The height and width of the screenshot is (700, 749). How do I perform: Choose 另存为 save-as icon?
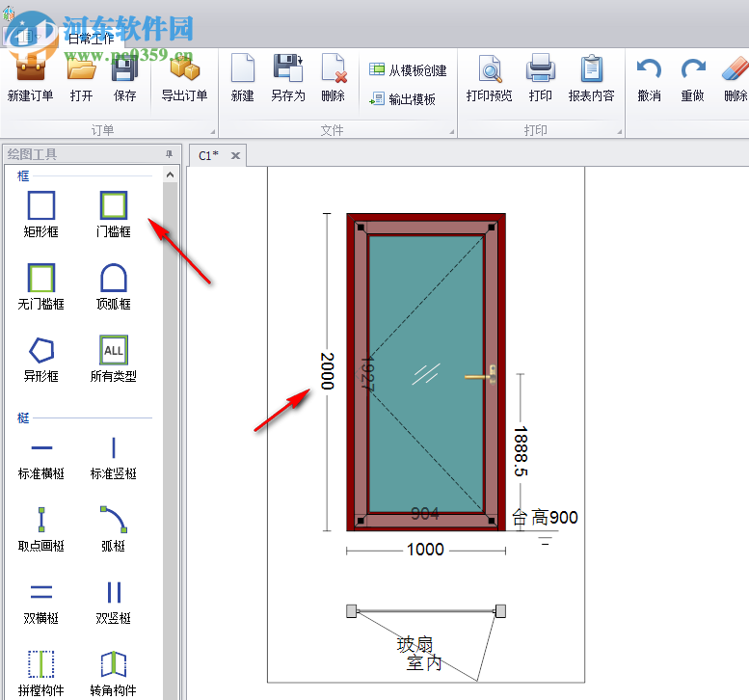pyautogui.click(x=288, y=68)
